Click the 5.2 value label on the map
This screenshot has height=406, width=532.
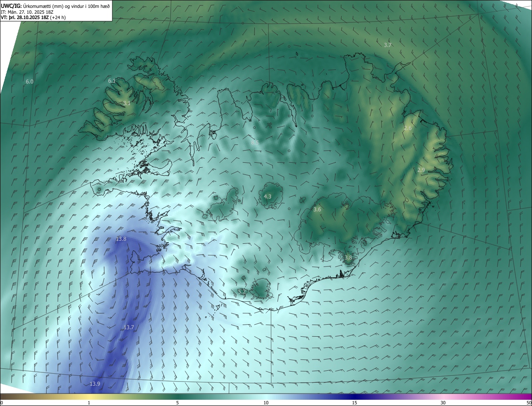[241, 292]
